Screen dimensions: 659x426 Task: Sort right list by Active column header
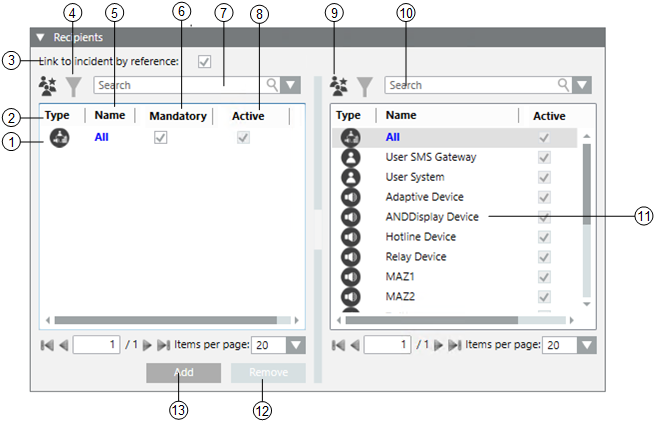pyautogui.click(x=549, y=116)
